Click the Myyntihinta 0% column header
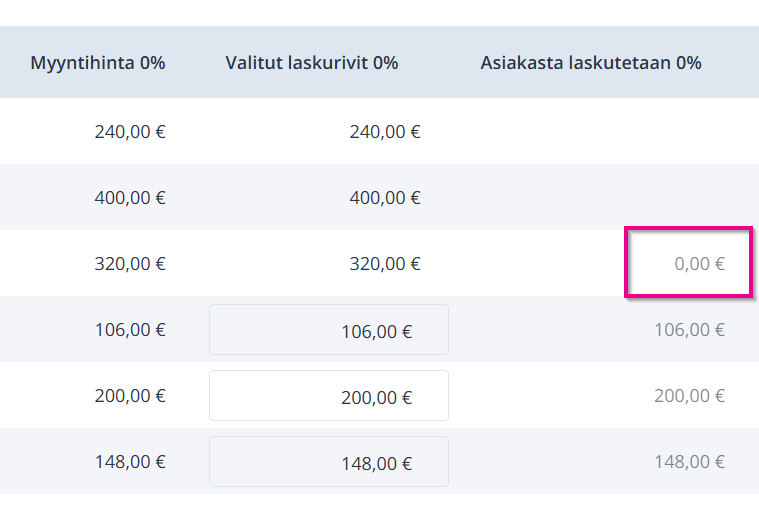The width and height of the screenshot is (759, 521). (x=98, y=63)
